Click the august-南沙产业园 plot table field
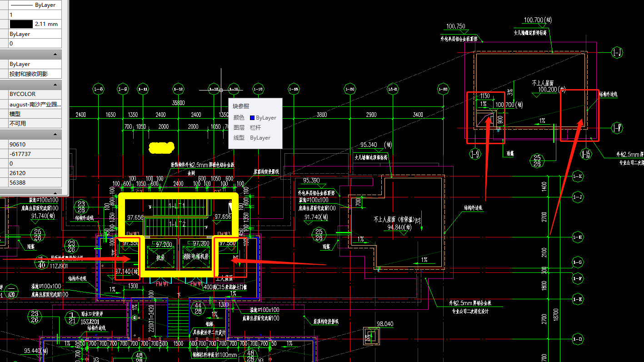 (35, 104)
